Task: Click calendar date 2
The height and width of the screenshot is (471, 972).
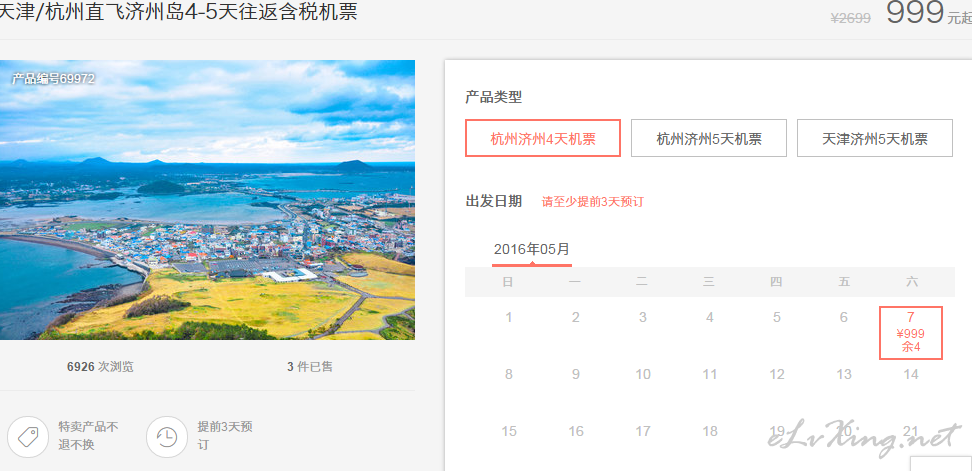Action: pyautogui.click(x=576, y=318)
